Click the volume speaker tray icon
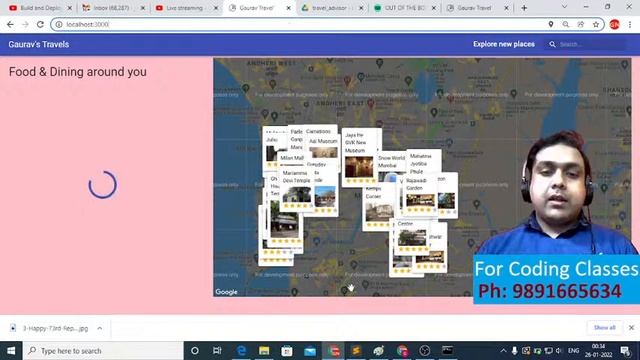 pos(559,351)
